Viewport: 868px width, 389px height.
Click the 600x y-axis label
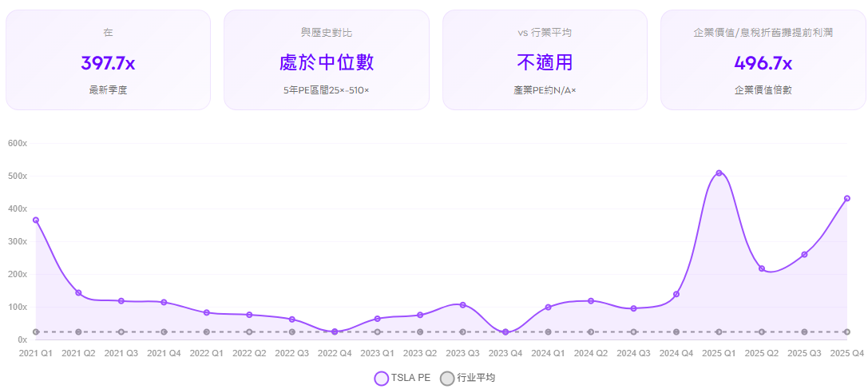tap(18, 143)
